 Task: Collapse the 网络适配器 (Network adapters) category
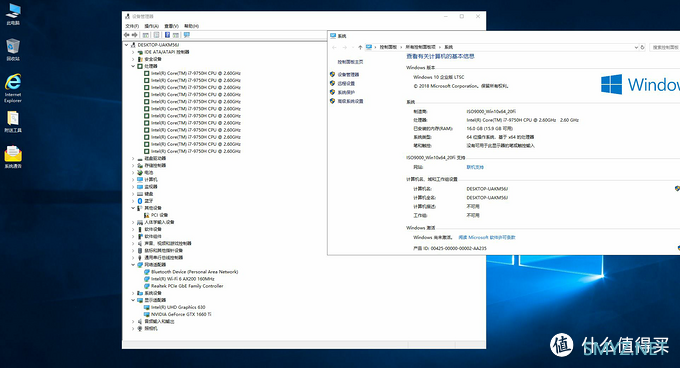point(133,264)
